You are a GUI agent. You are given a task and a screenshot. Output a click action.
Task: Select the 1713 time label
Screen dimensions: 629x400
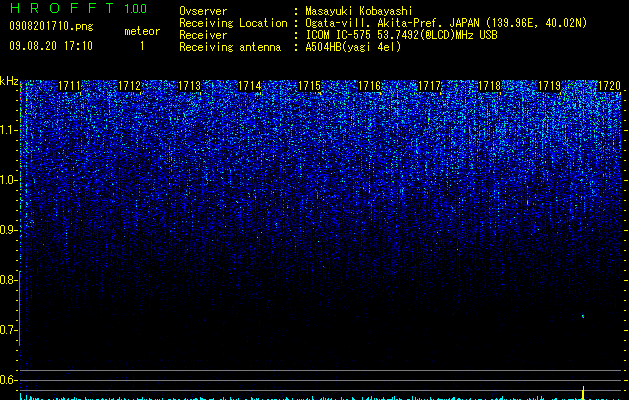tap(189, 86)
